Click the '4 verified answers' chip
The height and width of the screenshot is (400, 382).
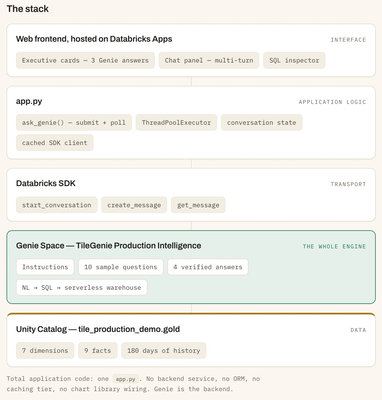click(x=208, y=267)
